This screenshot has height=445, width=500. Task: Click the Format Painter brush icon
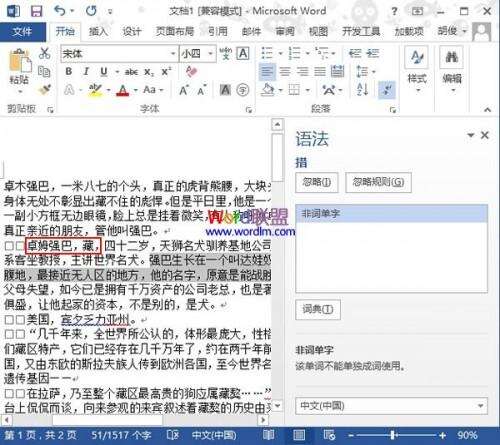coord(44,89)
